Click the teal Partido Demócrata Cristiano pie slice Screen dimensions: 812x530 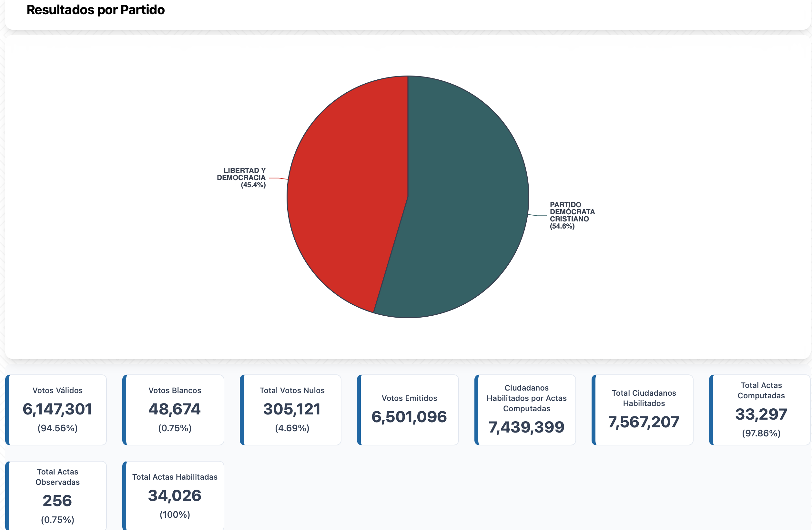coord(467,198)
